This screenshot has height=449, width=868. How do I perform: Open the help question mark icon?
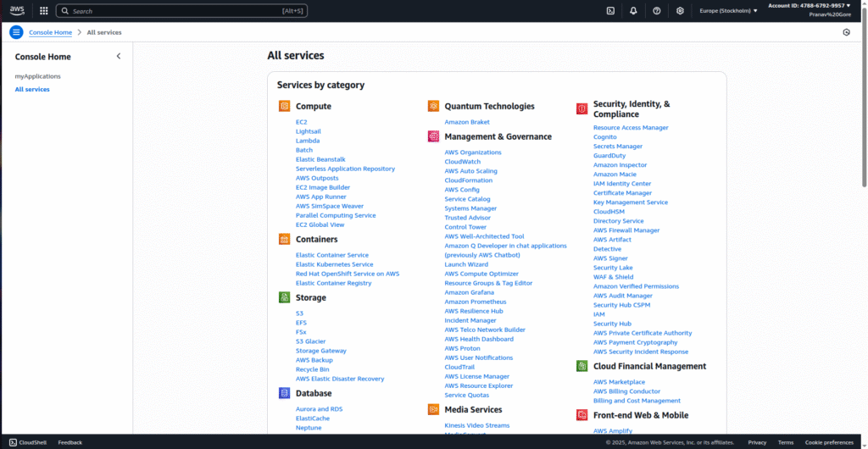pyautogui.click(x=657, y=10)
